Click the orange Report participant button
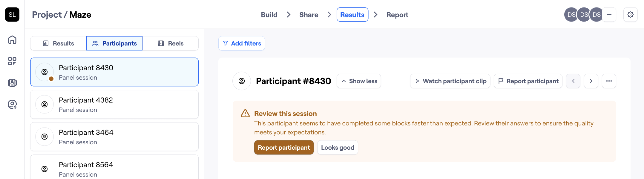This screenshot has height=179, width=644. (284, 148)
